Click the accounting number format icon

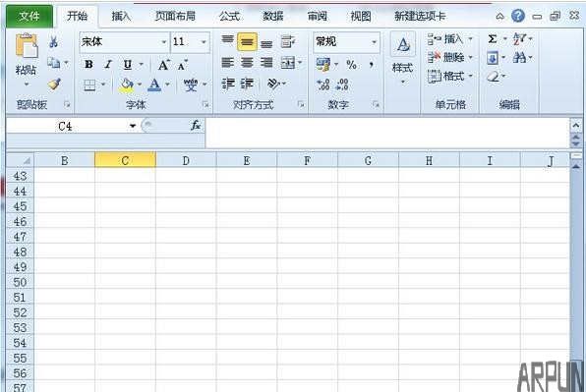322,65
